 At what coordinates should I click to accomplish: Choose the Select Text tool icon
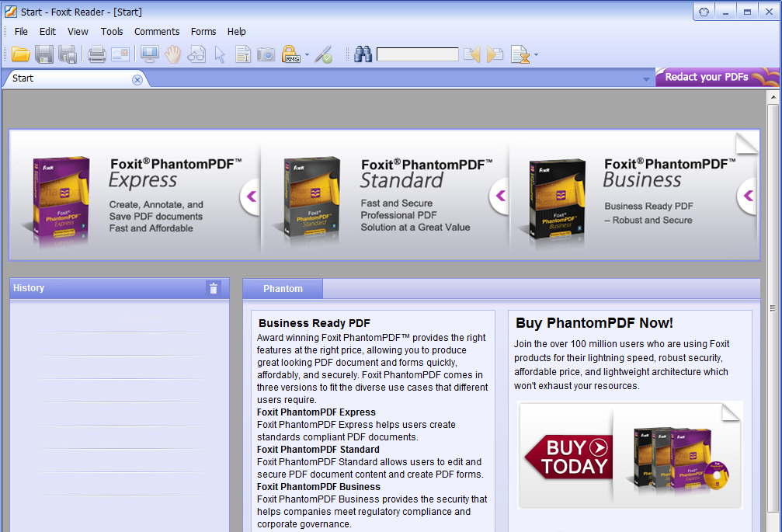pos(243,54)
